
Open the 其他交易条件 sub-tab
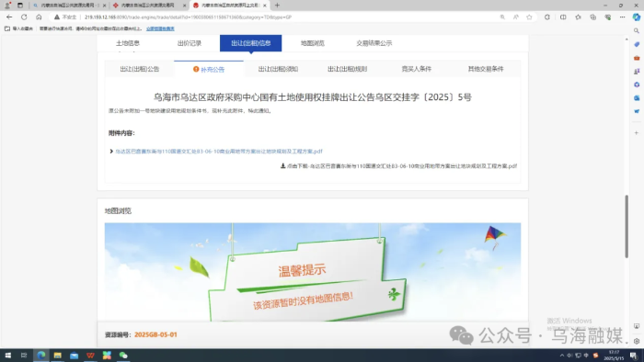tap(486, 69)
